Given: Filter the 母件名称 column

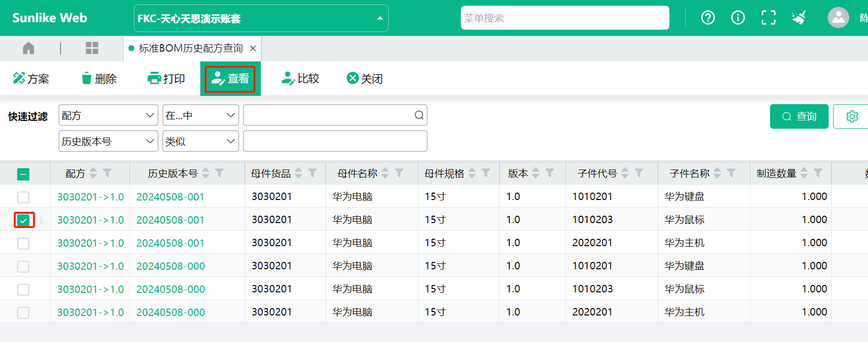Looking at the screenshot, I should 399,173.
